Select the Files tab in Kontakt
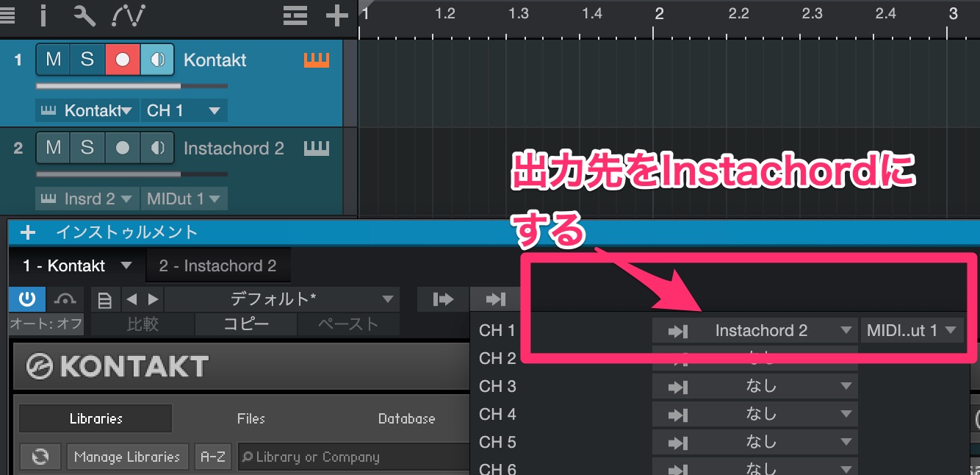Viewport: 980px width, 475px height. (x=251, y=418)
